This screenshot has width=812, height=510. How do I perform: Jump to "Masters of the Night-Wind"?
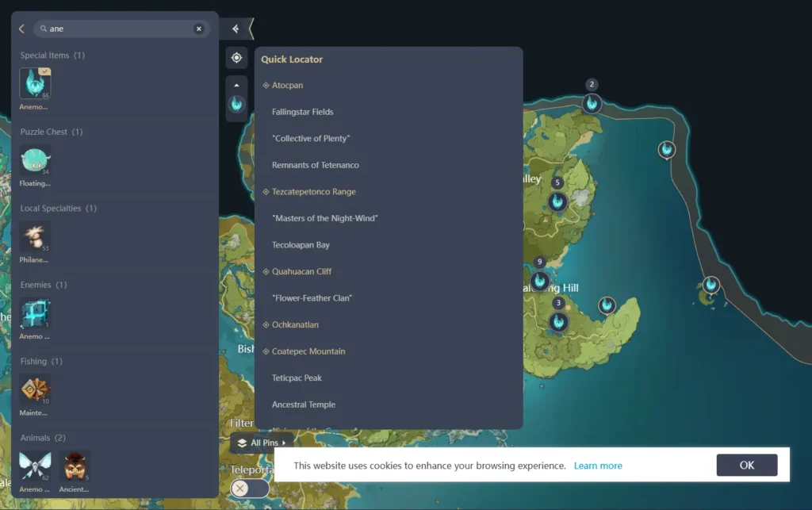click(324, 218)
